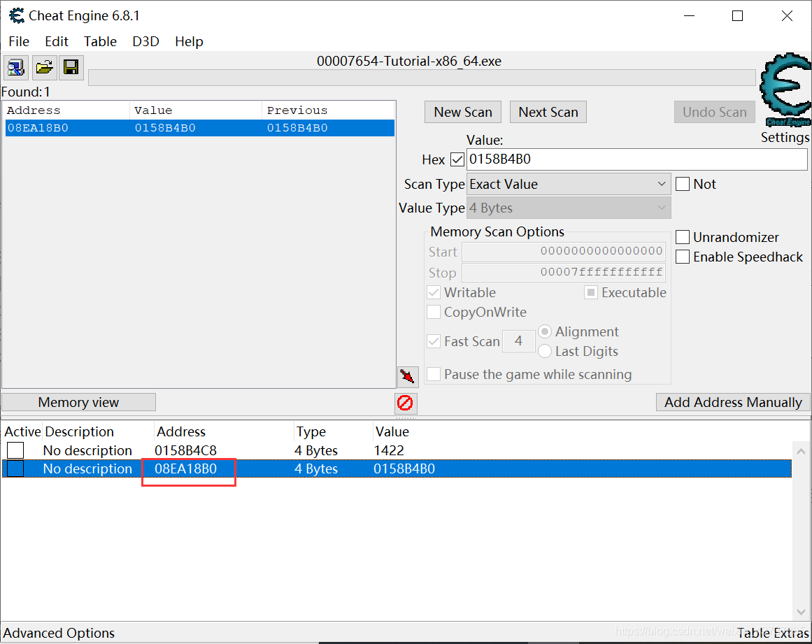The width and height of the screenshot is (812, 644).
Task: Click the red arrow add-to-list icon
Action: coord(408,375)
